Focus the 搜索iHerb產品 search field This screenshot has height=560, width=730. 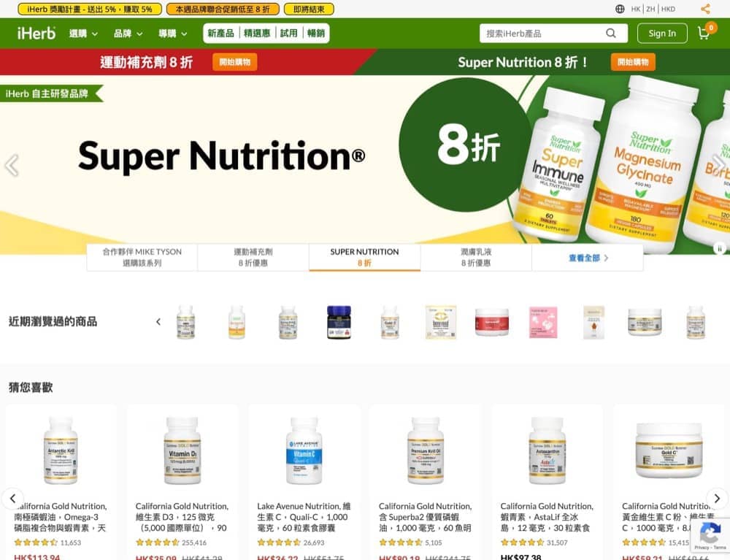pos(544,34)
